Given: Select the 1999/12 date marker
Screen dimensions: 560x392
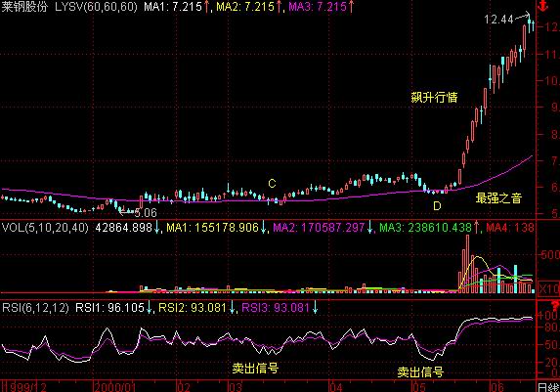Looking at the screenshot, I should 25,387.
